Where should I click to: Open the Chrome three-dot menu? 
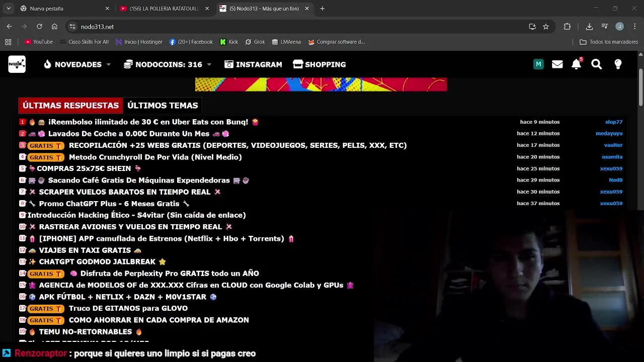tap(634, 27)
